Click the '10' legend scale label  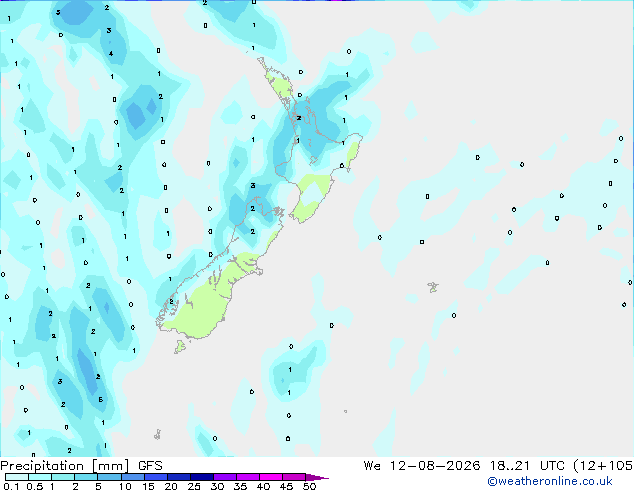(x=125, y=486)
